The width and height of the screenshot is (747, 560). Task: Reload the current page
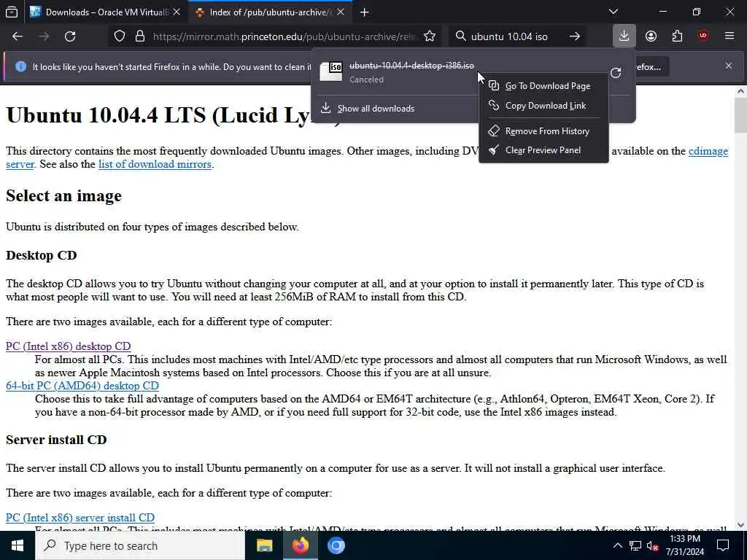pos(70,36)
